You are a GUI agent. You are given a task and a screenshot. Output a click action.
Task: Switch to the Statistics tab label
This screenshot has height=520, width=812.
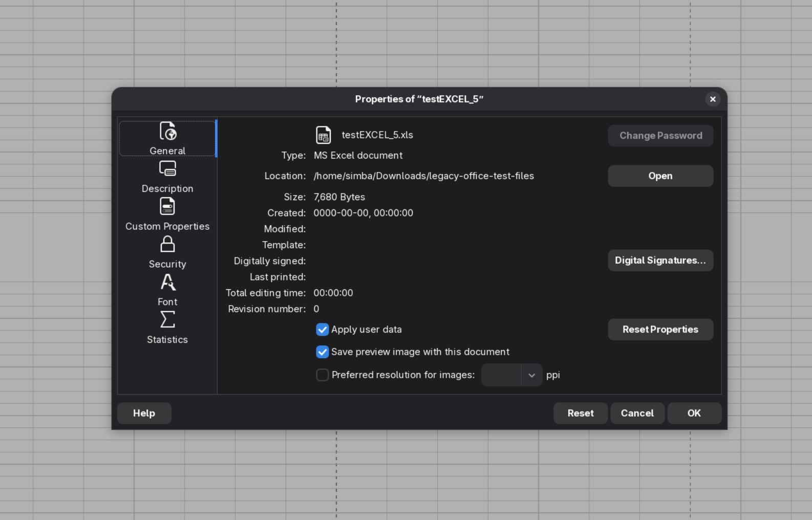(x=167, y=339)
